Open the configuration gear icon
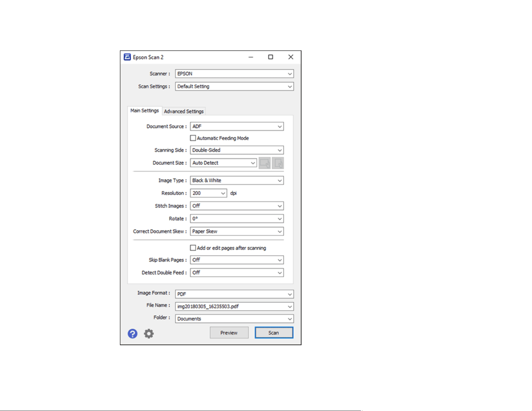The image size is (532, 411). point(149,333)
